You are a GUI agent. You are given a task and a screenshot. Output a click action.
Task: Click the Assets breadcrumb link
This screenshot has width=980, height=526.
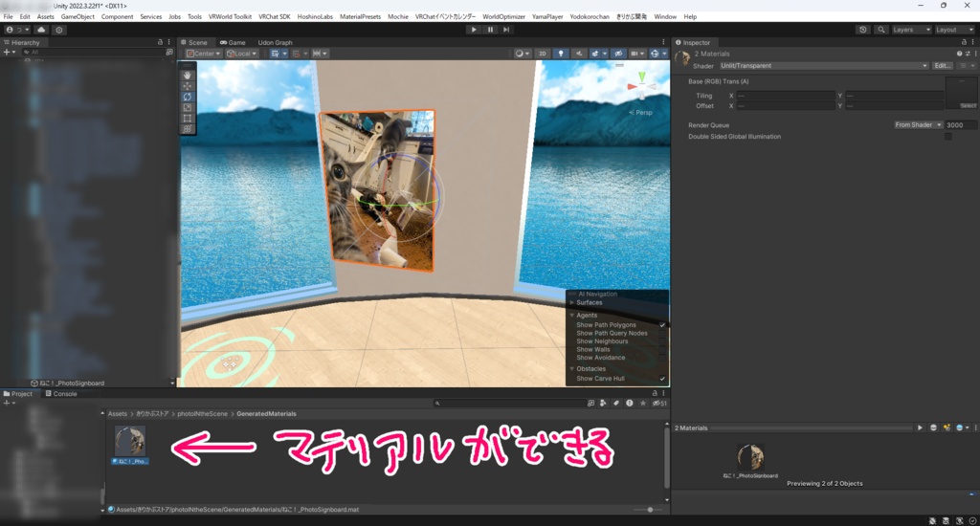(118, 413)
